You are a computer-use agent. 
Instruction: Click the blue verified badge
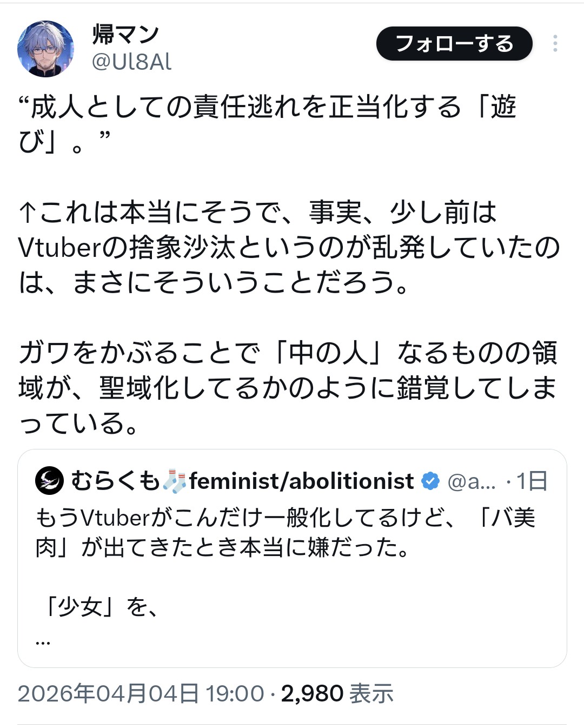point(430,481)
